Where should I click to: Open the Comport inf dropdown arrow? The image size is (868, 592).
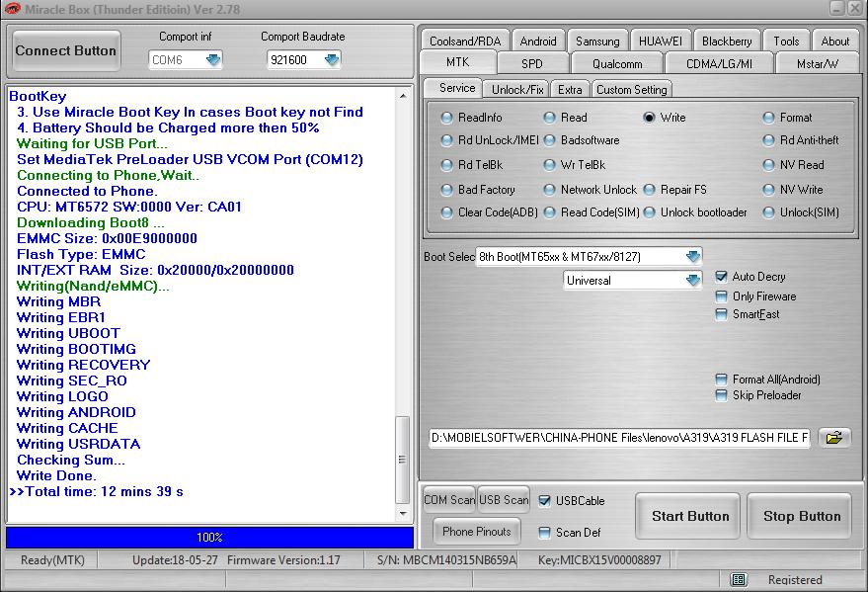tap(213, 60)
